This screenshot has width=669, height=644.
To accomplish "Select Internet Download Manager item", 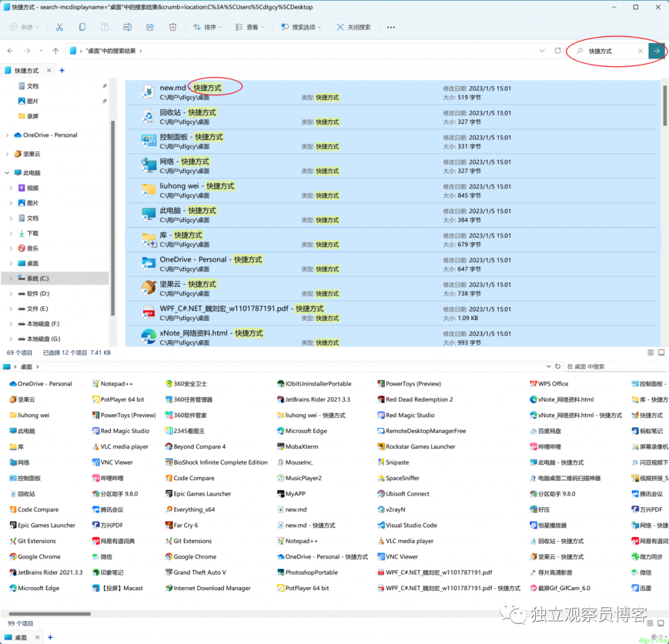I will 208,588.
